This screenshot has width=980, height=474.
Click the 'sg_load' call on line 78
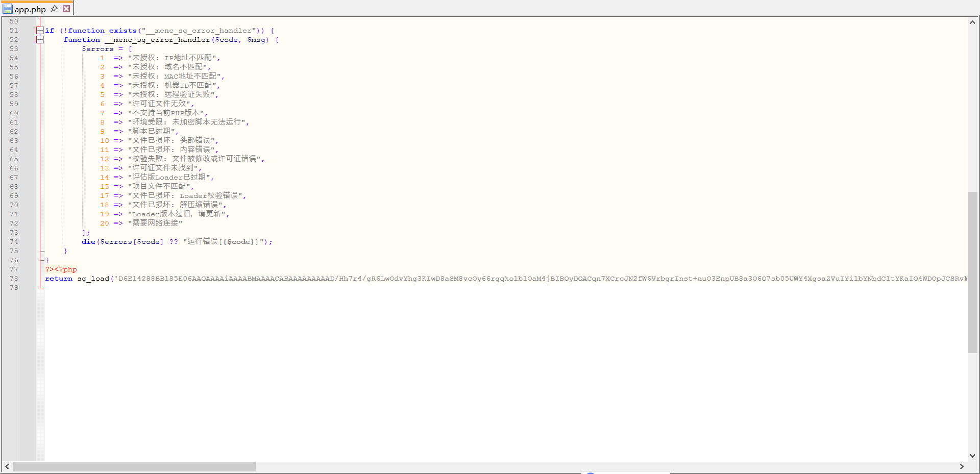pos(93,279)
